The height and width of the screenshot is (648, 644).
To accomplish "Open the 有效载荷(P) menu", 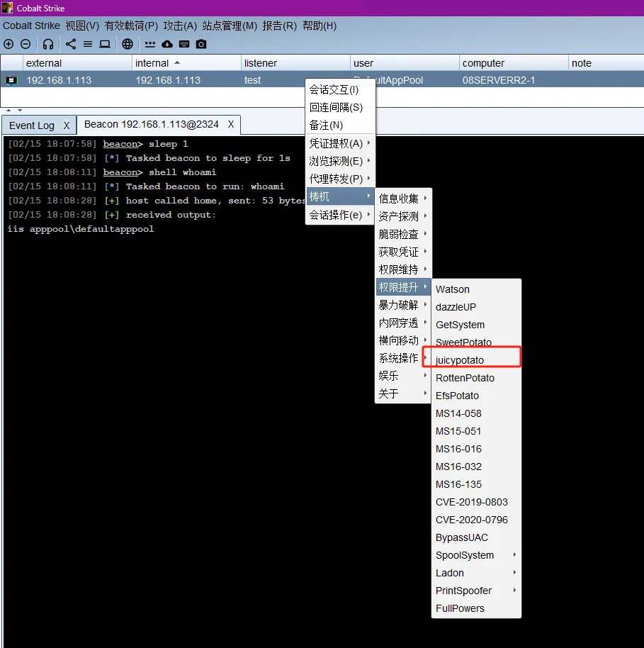I will (131, 26).
